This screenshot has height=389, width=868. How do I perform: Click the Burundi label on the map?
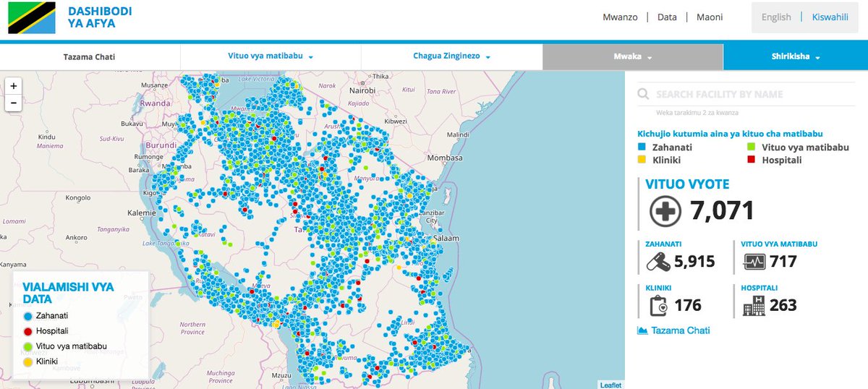(x=160, y=145)
